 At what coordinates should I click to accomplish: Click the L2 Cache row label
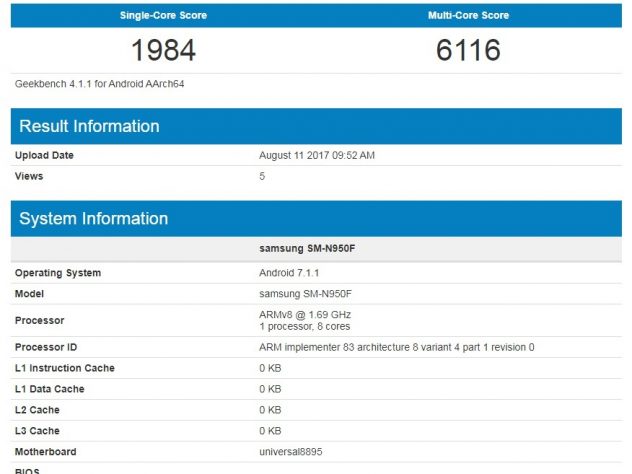39,410
